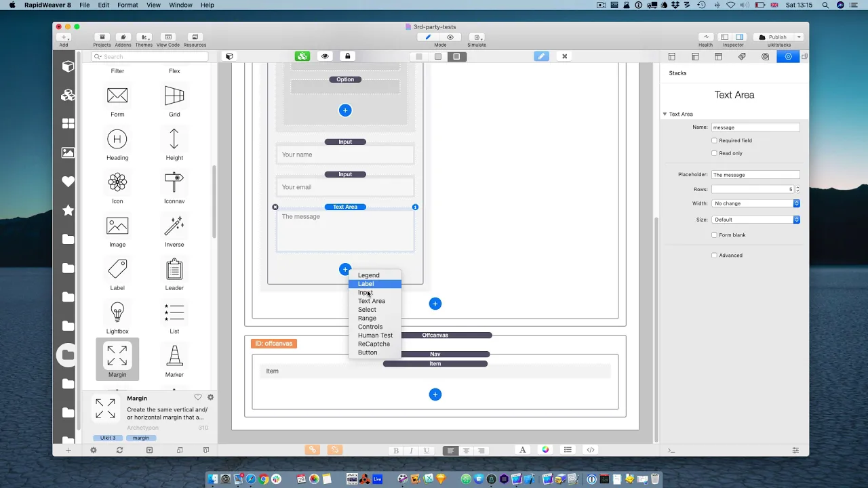Open Spotlight search in menu bar
Viewport: 868px width, 488px height.
tap(825, 5)
